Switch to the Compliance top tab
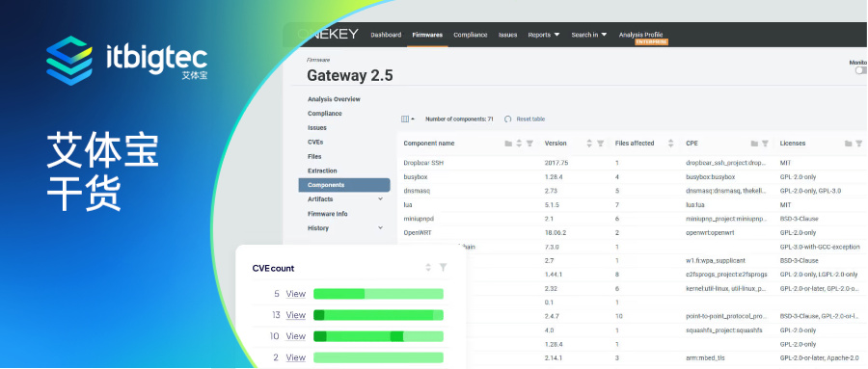 pyautogui.click(x=471, y=35)
